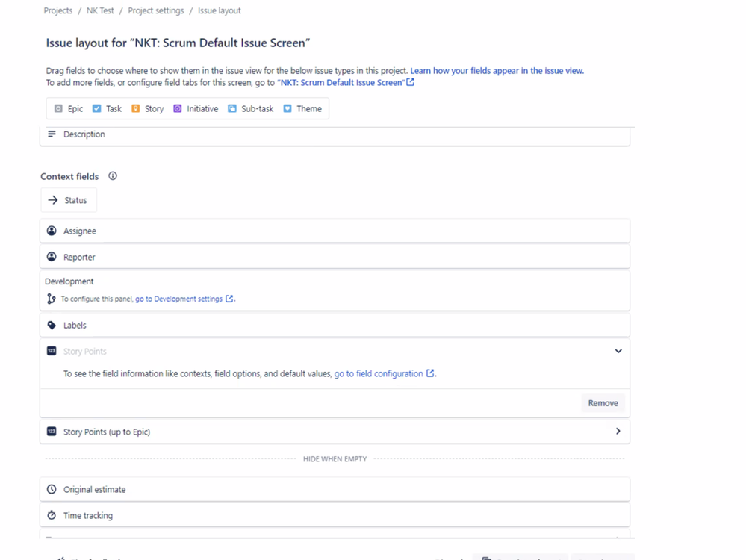
Task: Click external link icon after Development settings
Action: tap(229, 299)
